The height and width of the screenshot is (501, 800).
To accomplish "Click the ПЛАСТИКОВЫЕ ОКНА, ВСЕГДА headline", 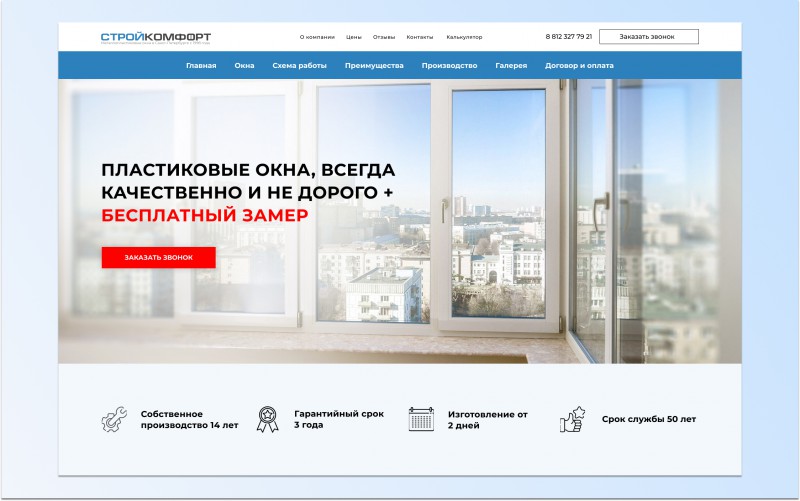I will [x=248, y=170].
